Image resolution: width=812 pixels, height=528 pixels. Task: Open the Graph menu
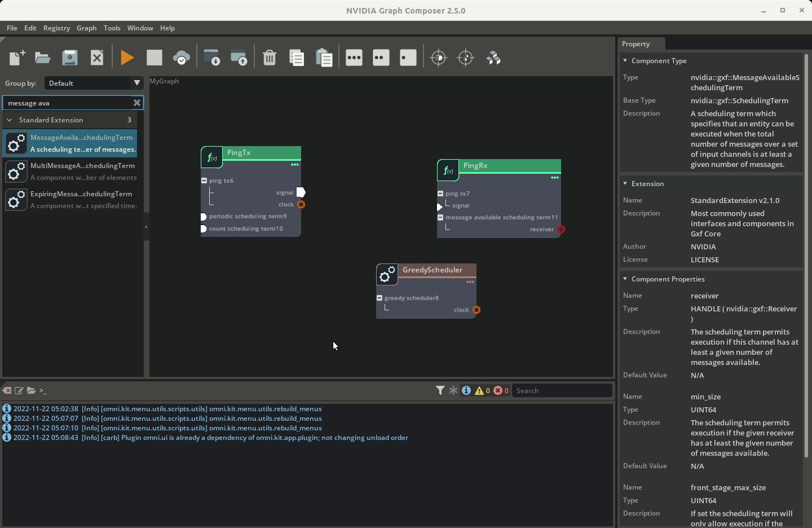(x=86, y=28)
